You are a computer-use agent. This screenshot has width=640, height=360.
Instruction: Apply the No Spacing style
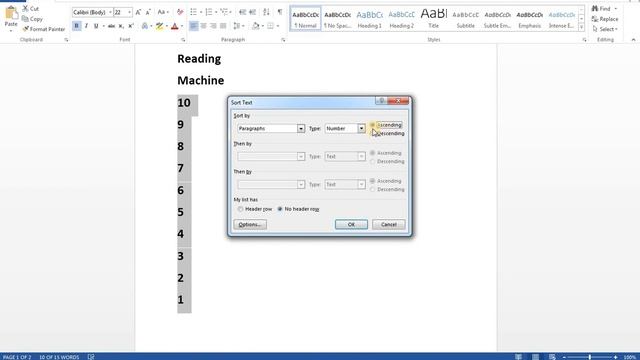click(338, 19)
